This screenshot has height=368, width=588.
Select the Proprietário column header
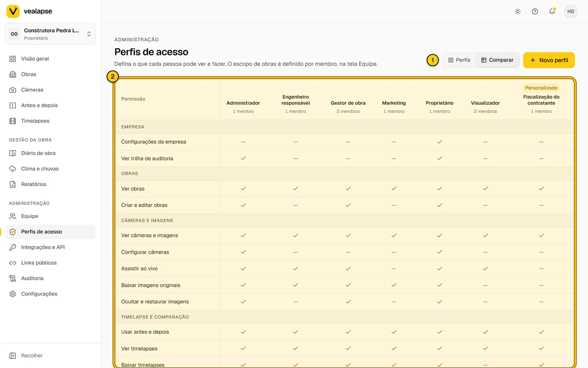click(440, 103)
